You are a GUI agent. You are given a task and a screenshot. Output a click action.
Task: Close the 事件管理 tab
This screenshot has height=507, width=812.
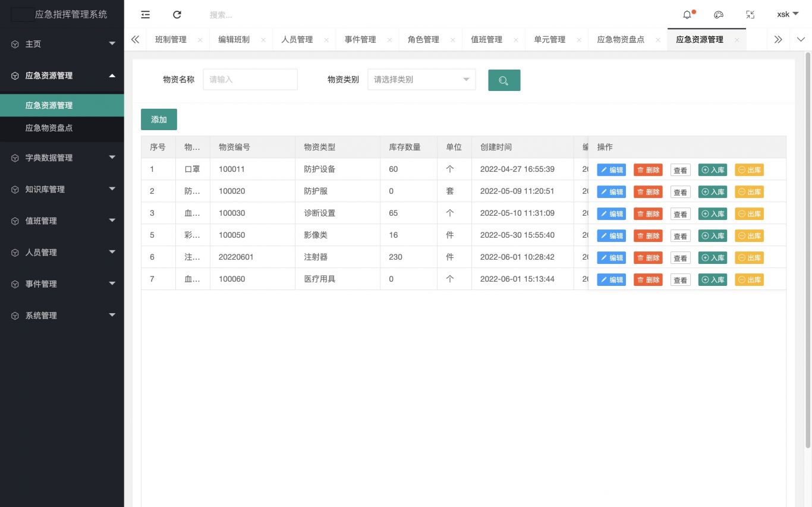tap(389, 40)
